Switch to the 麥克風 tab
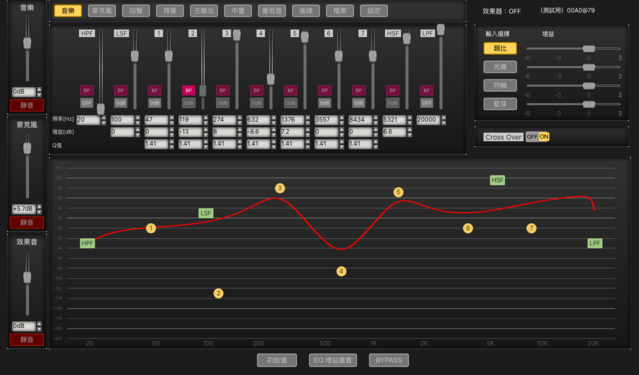This screenshot has height=375, width=639. coord(102,11)
